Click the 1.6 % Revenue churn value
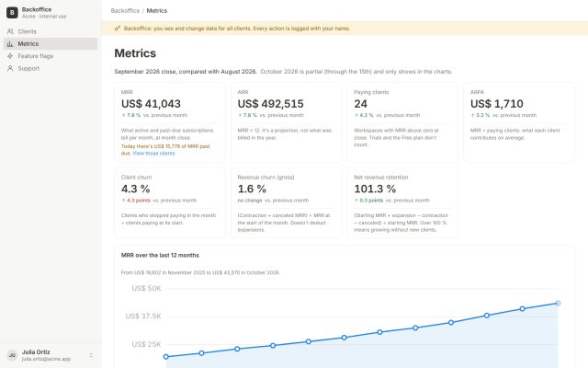588x368 pixels. (x=252, y=189)
